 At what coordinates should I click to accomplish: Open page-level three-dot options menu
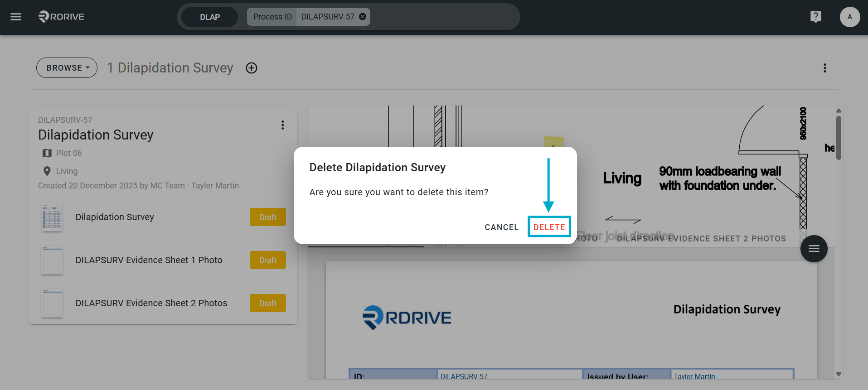point(824,68)
